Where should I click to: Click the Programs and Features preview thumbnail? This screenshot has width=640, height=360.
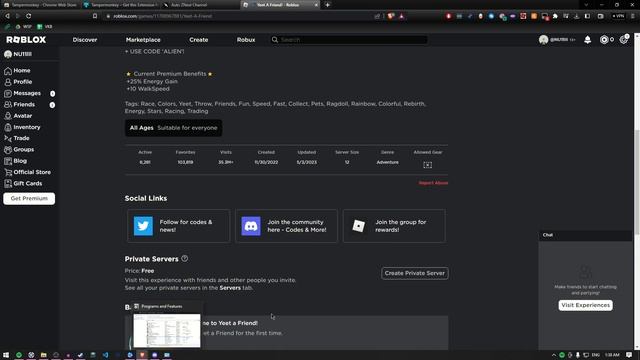point(167,330)
